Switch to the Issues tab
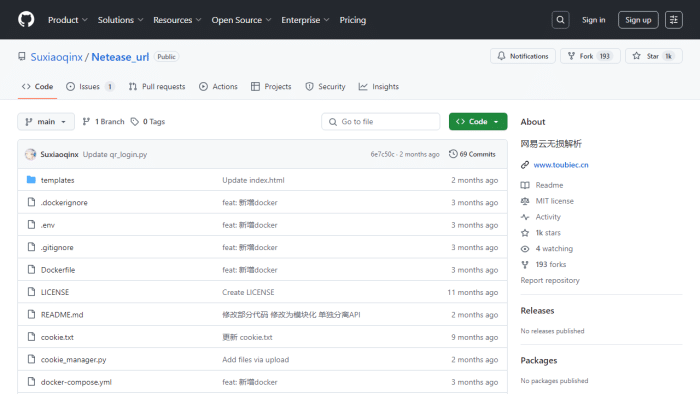The height and width of the screenshot is (394, 700). click(90, 87)
